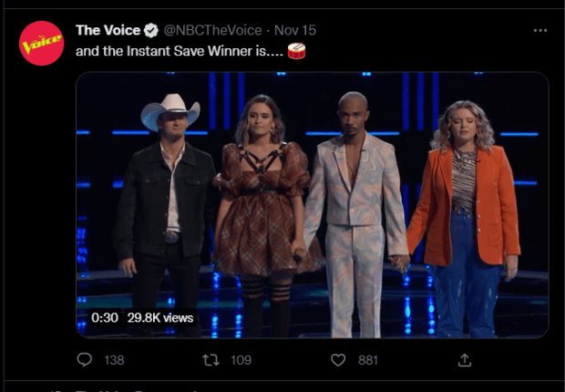The image size is (565, 392).
Task: Click the 881 likes count
Action: (x=367, y=360)
